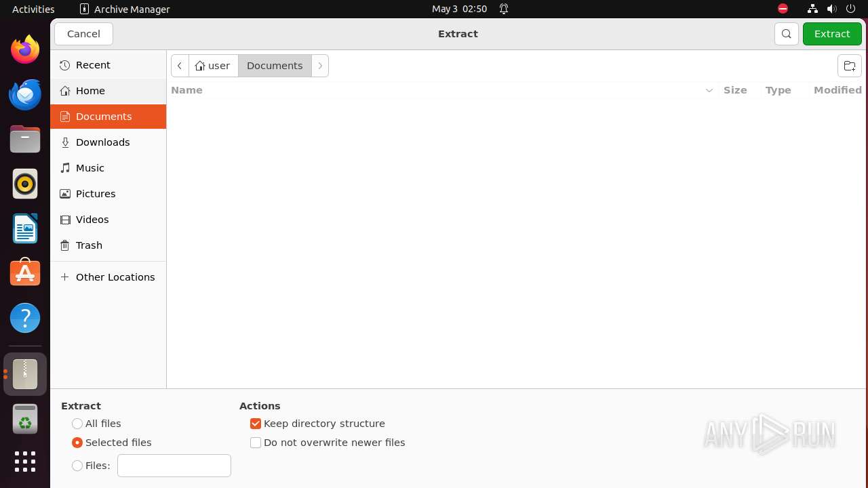Open Firefox from the dock
The height and width of the screenshot is (488, 868).
point(25,49)
